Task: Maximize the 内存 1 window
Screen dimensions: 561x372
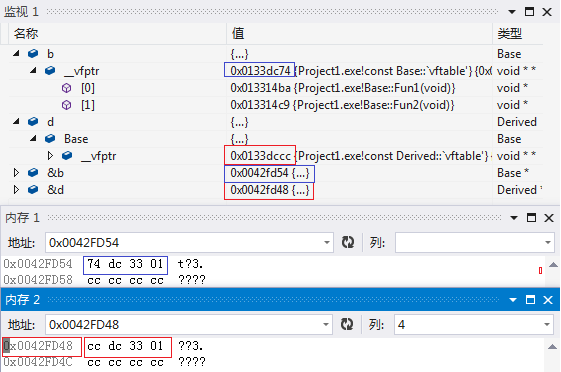Action: pyautogui.click(x=531, y=217)
